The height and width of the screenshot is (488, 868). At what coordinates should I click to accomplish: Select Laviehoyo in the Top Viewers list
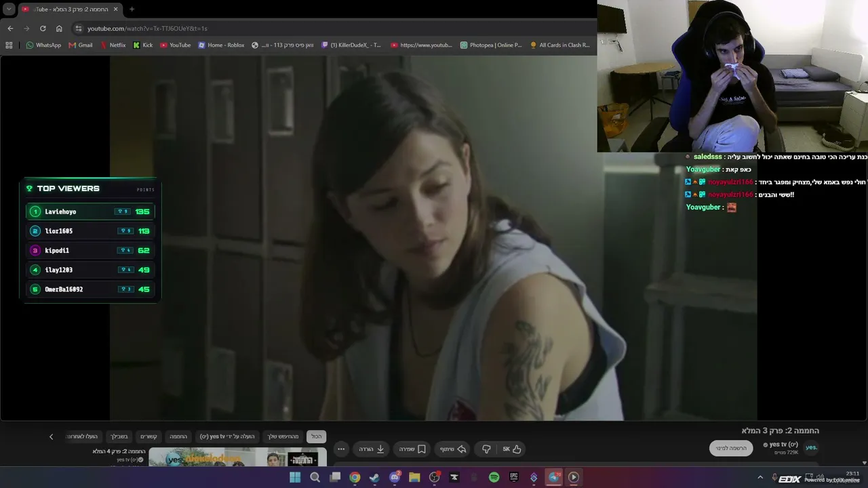pos(90,211)
